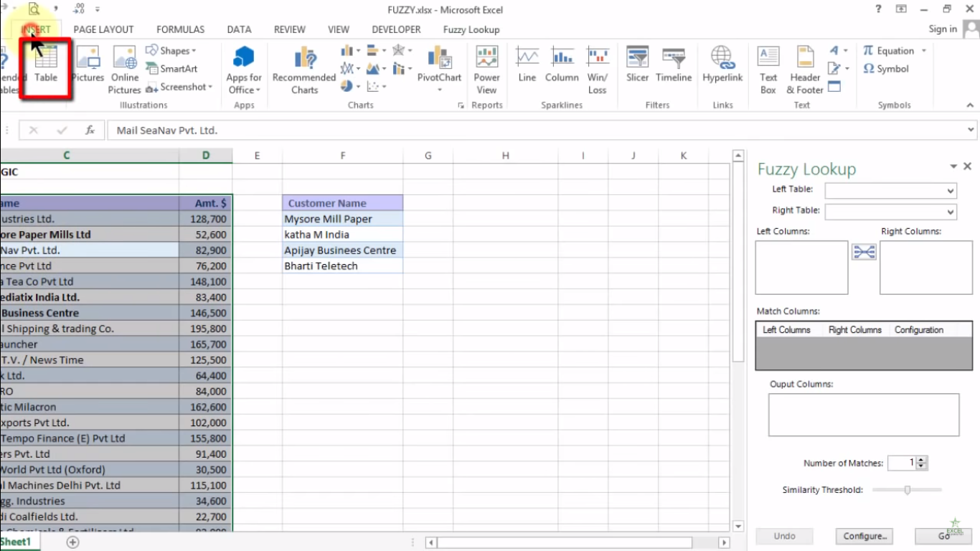Screen dimensions: 980x551
Task: Switch to the FORMULAS tab
Action: [180, 29]
